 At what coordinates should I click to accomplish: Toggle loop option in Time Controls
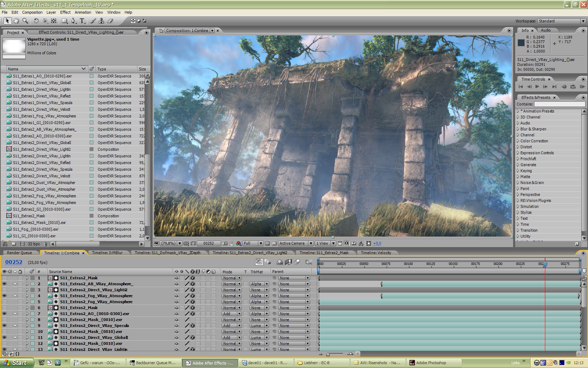[x=573, y=86]
